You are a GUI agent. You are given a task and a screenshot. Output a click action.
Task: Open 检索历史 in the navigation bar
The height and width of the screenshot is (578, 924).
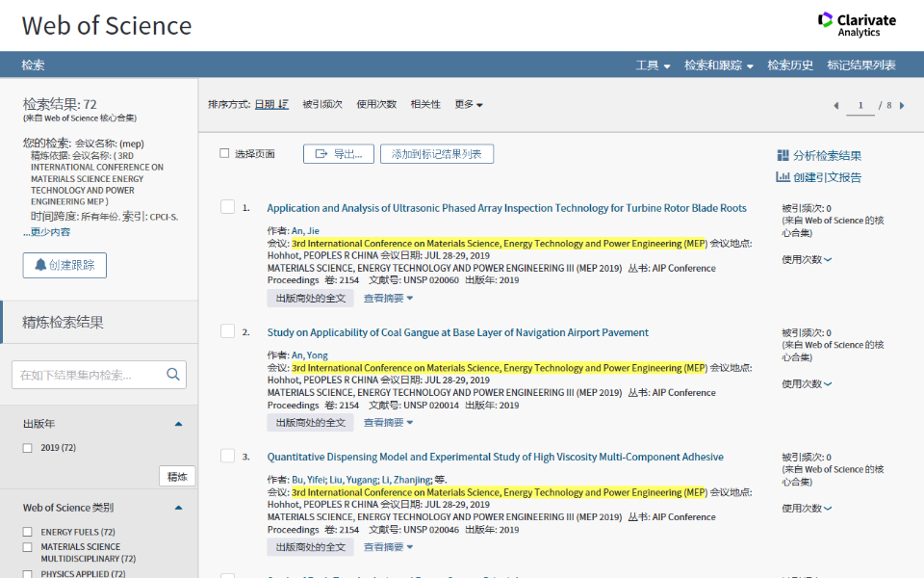[790, 66]
